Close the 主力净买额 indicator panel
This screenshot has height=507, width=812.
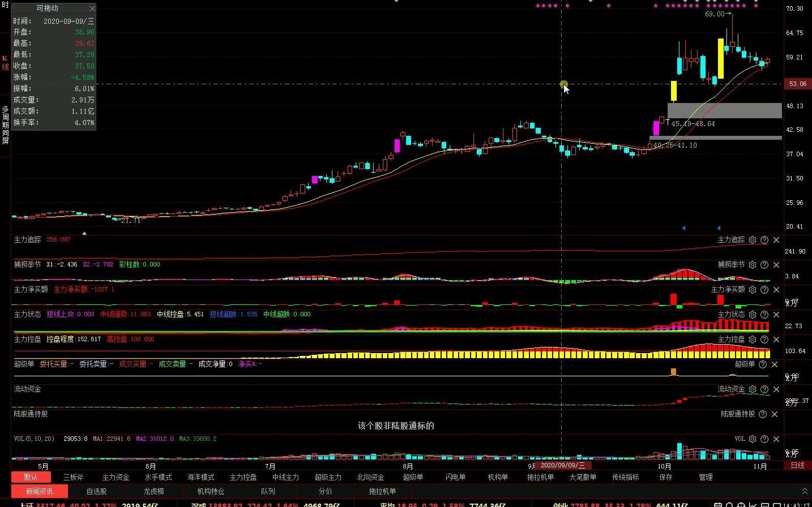pyautogui.click(x=776, y=290)
